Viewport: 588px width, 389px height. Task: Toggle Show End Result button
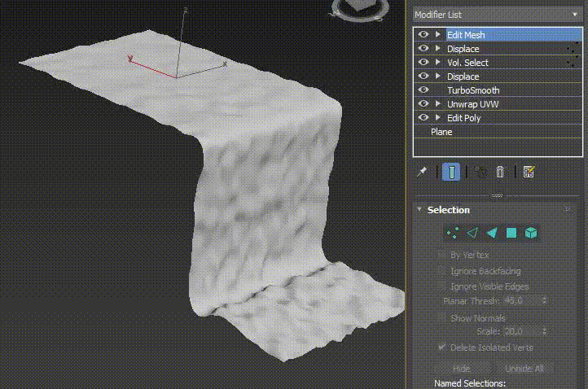[x=451, y=172]
